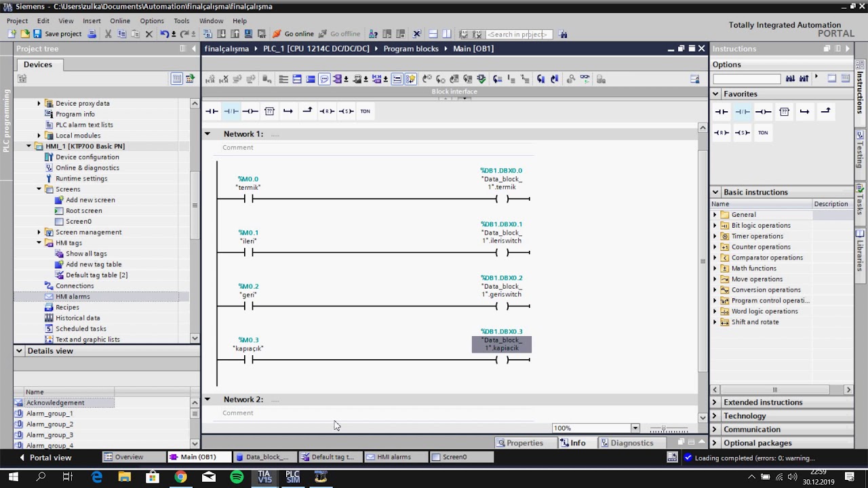Switch to the Data_block_ editor tab

pyautogui.click(x=264, y=457)
